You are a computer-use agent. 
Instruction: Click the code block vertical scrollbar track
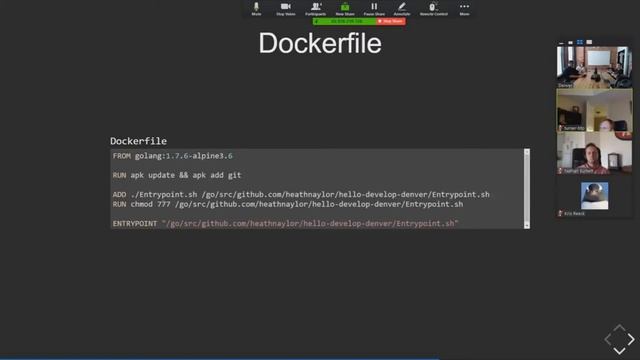(x=527, y=189)
